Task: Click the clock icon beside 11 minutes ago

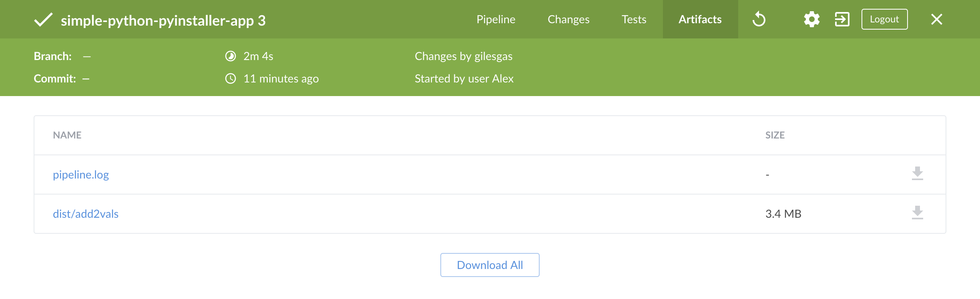Action: point(231,78)
